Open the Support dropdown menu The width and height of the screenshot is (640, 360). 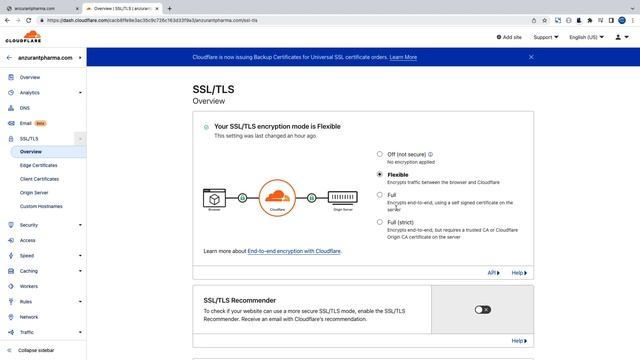pyautogui.click(x=546, y=37)
